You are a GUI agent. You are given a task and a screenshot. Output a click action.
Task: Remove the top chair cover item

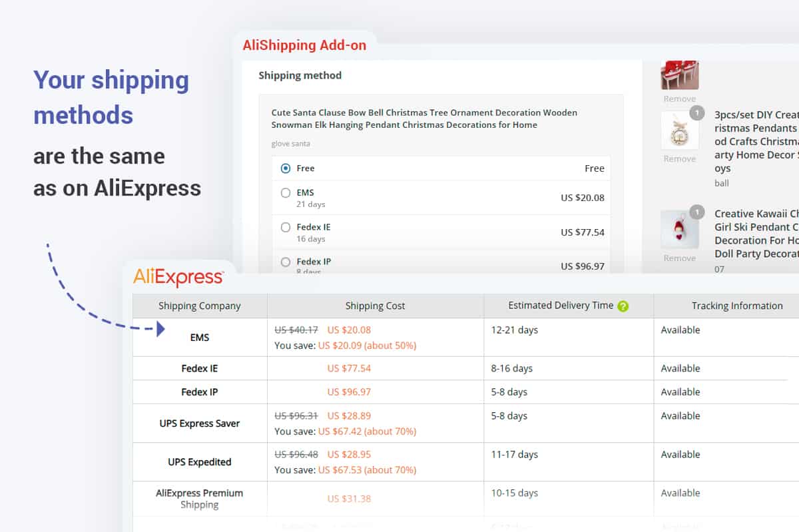point(679,99)
